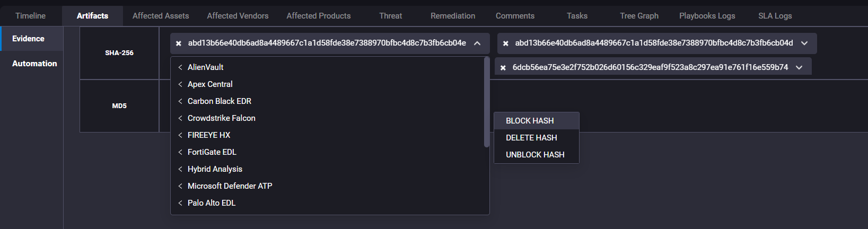Open the Affected Vendors tab
Viewport: 868px width, 229px height.
coord(238,16)
